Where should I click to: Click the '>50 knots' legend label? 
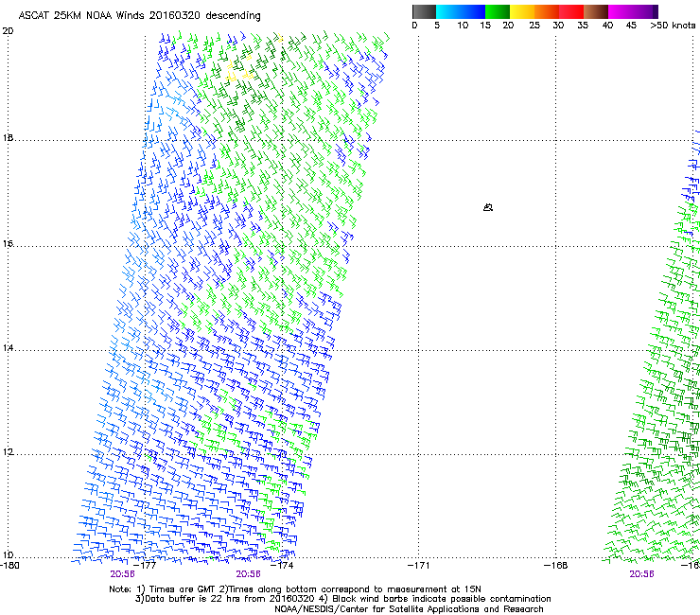coord(673,26)
